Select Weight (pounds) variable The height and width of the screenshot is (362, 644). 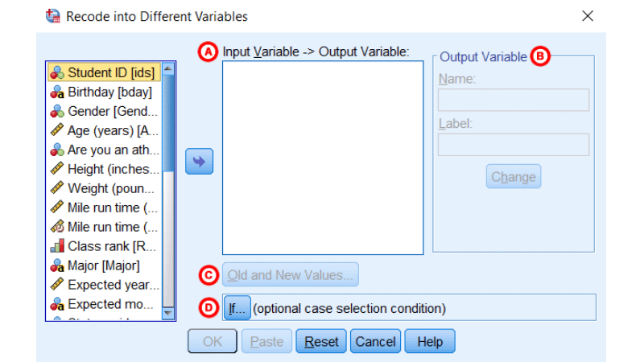coord(105,188)
